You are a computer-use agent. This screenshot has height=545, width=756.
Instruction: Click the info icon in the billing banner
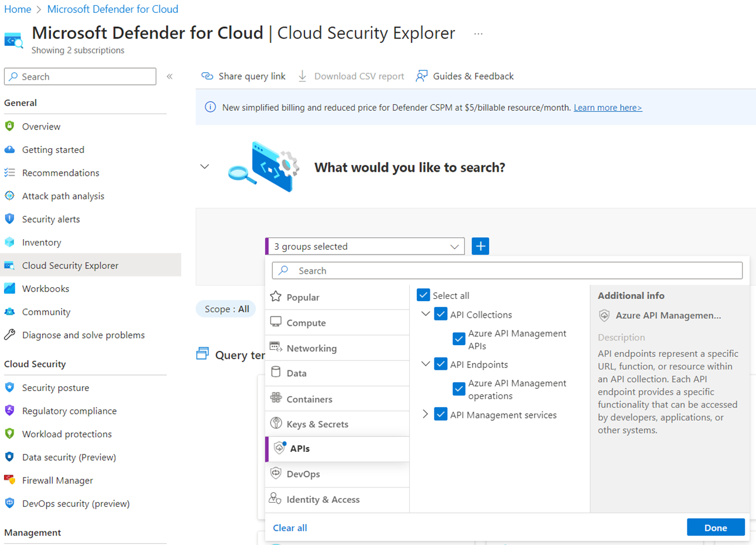[210, 107]
